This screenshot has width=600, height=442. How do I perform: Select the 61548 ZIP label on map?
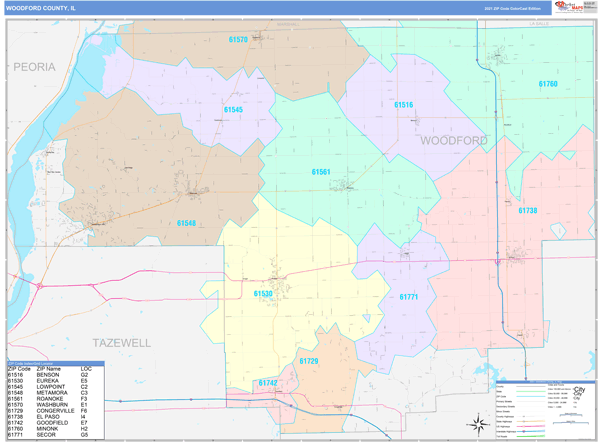point(186,223)
